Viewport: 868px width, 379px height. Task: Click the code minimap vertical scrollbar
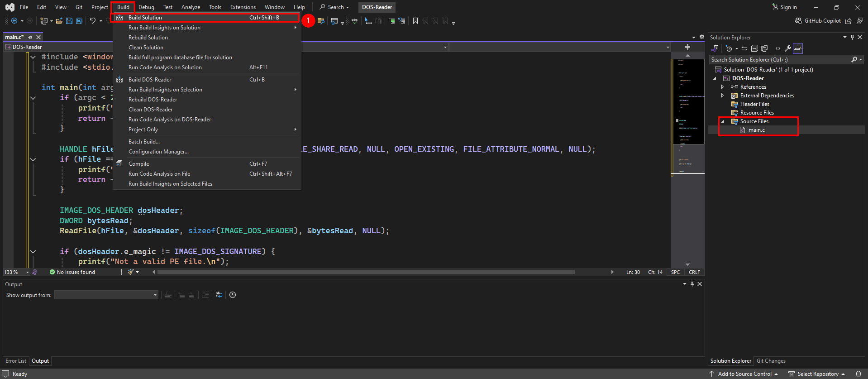(x=687, y=160)
